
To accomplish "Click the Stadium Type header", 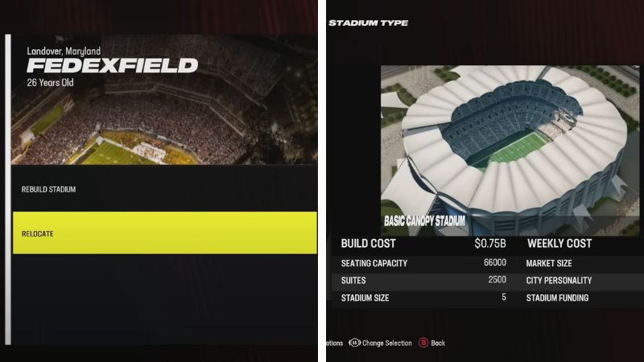I will [368, 23].
